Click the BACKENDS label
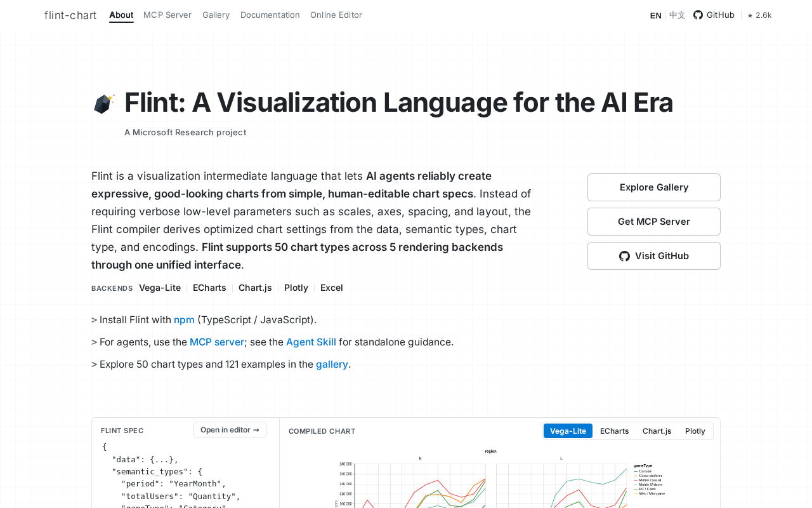This screenshot has width=812, height=508. coord(112,288)
